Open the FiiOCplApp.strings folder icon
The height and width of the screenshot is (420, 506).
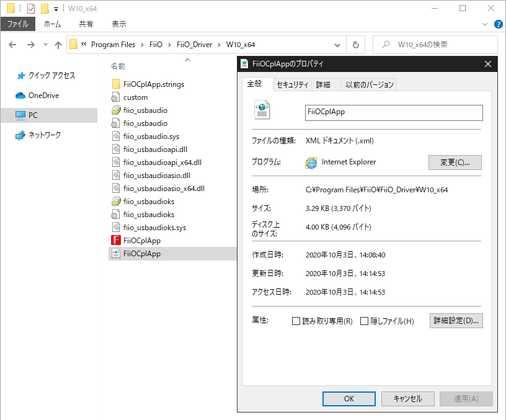point(116,84)
